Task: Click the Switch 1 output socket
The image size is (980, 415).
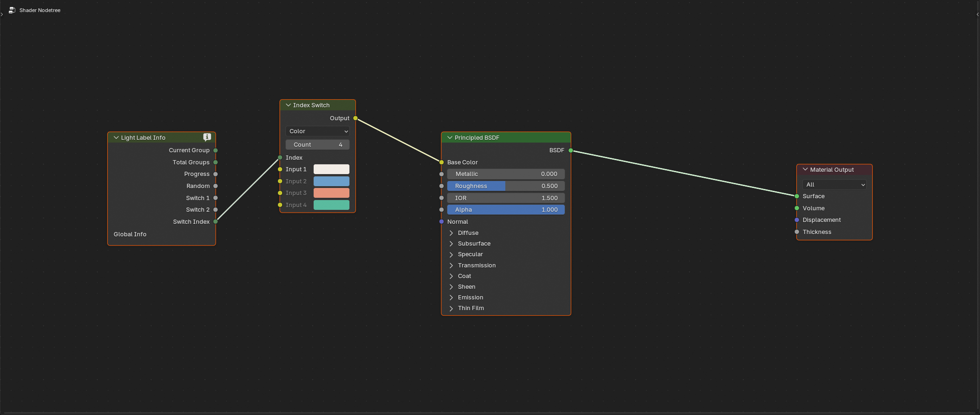Action: [x=215, y=198]
